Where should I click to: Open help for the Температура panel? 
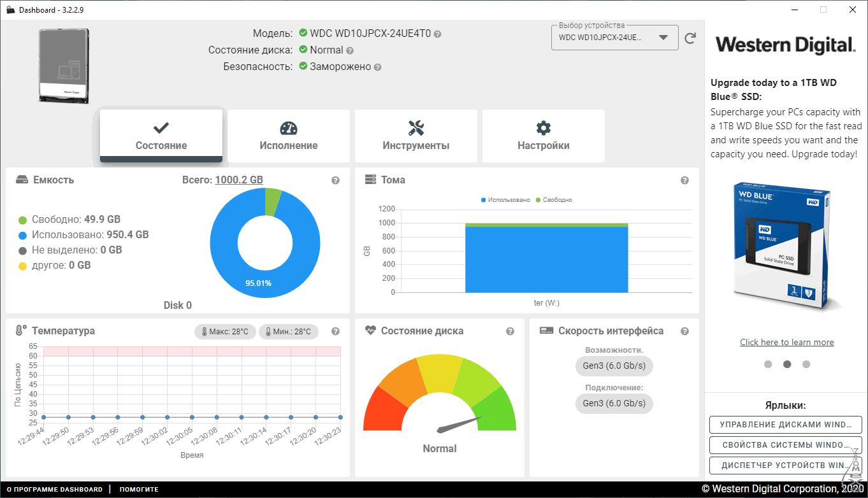point(336,332)
